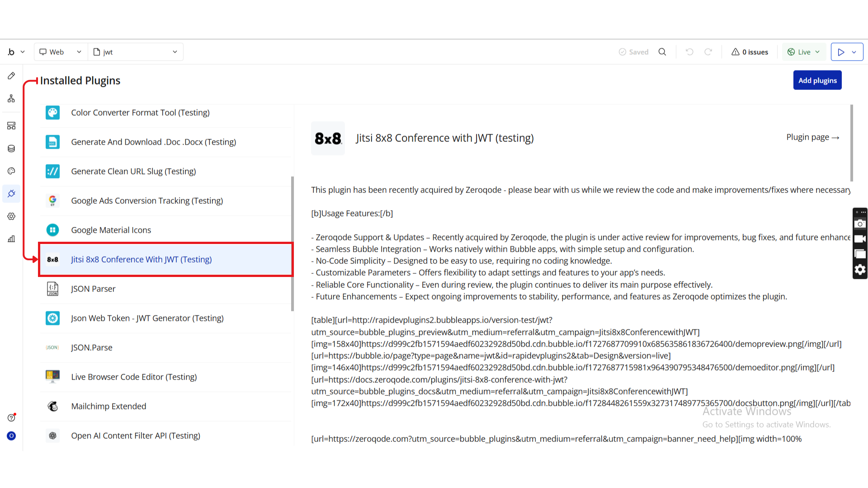Open the Styles palette icon in sidebar
Viewport: 868px width, 488px height.
11,171
